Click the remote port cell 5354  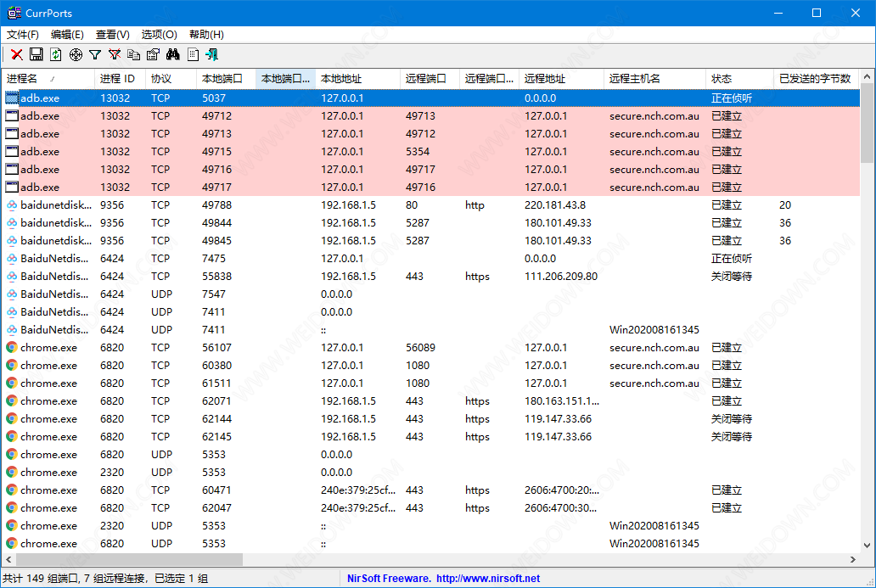[x=418, y=152]
